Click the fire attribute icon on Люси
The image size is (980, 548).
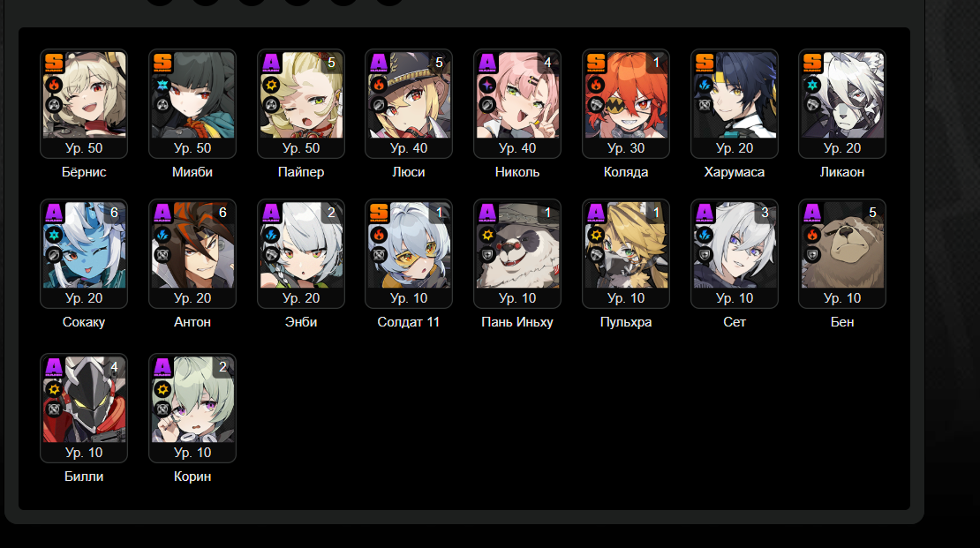click(380, 85)
